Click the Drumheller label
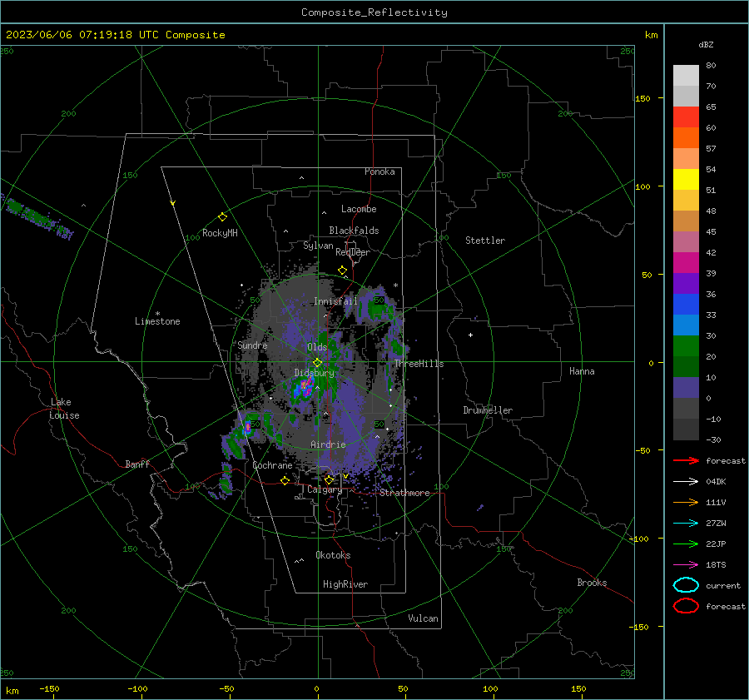The width and height of the screenshot is (749, 700). [488, 410]
